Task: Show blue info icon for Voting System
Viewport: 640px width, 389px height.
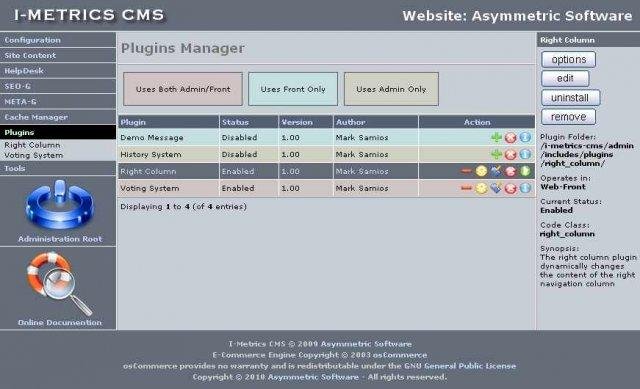Action: (525, 188)
